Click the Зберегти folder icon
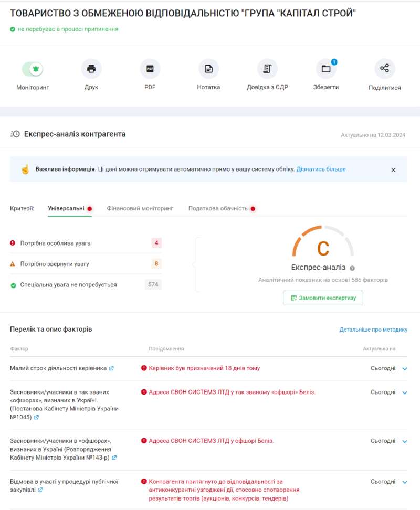This screenshot has width=420, height=510. pos(326,69)
